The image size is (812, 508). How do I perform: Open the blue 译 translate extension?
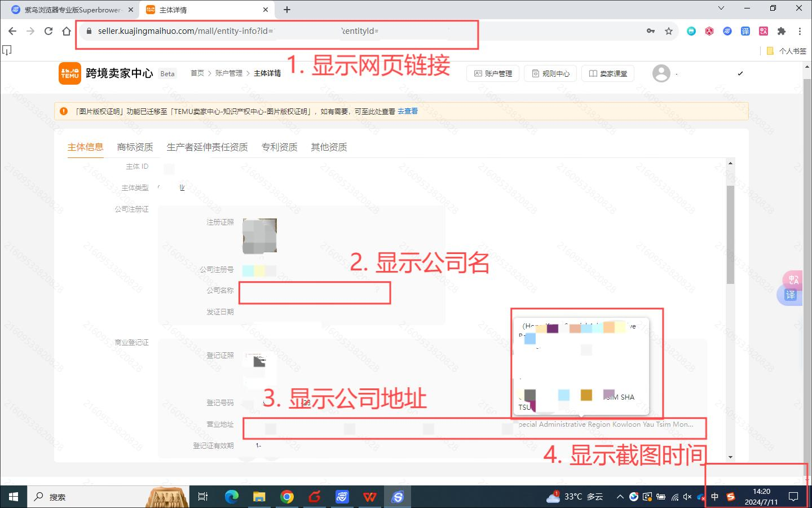tap(745, 31)
